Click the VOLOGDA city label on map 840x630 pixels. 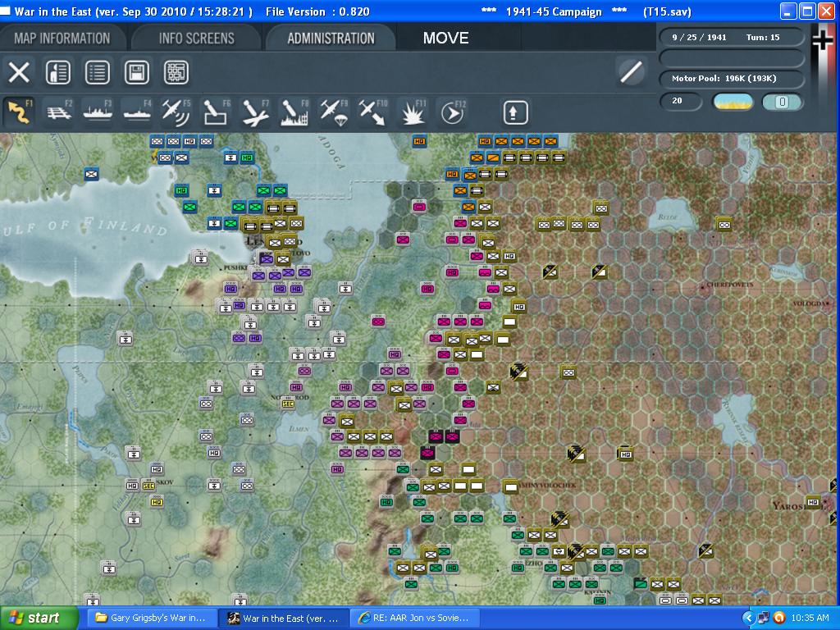point(810,304)
